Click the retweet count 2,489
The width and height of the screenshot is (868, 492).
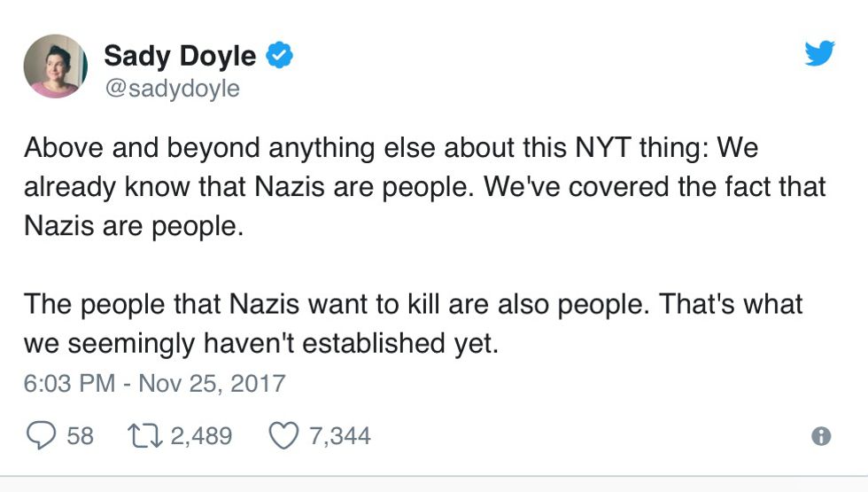pyautogui.click(x=201, y=435)
